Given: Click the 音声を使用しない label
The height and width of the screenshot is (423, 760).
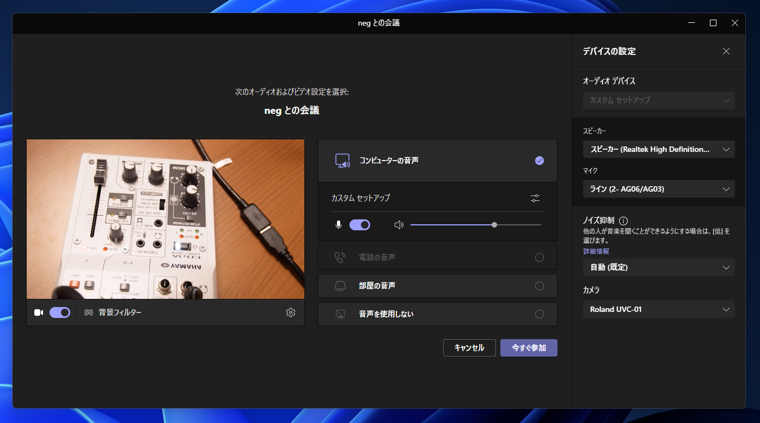Looking at the screenshot, I should point(386,314).
